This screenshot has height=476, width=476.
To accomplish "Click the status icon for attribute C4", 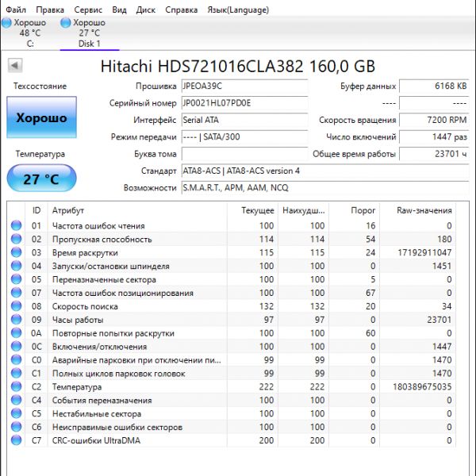I will [x=17, y=400].
